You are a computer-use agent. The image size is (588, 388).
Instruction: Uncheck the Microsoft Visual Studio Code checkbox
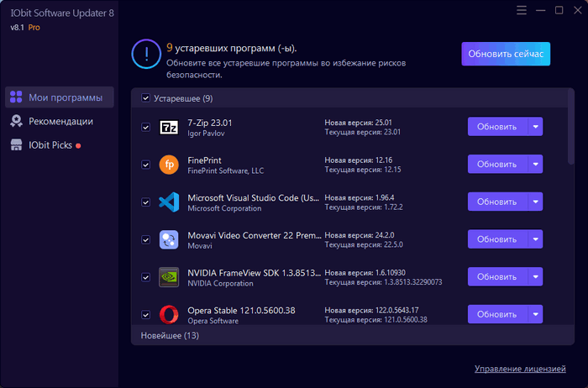(x=145, y=202)
